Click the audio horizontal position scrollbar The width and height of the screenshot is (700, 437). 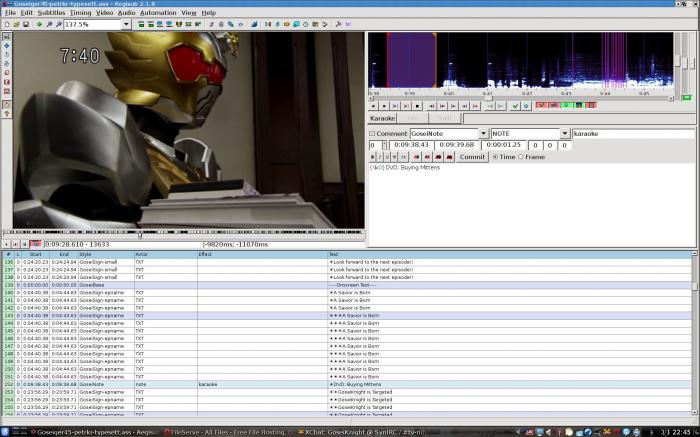coord(521,98)
